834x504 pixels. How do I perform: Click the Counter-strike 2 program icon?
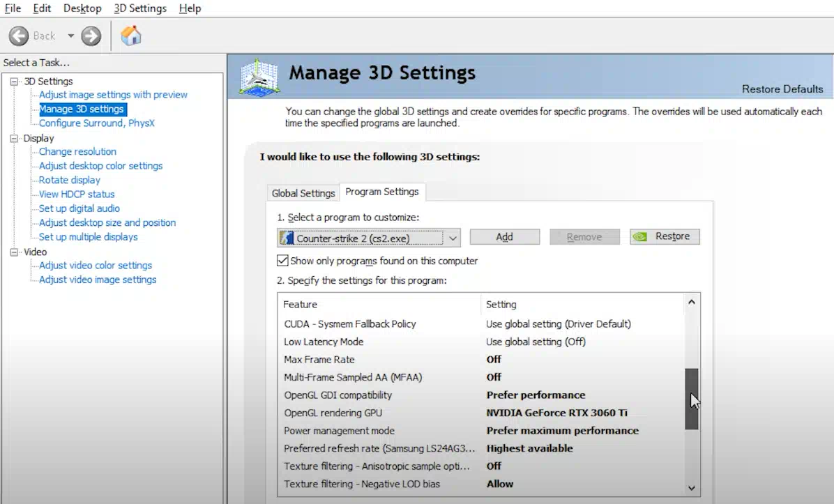click(287, 238)
